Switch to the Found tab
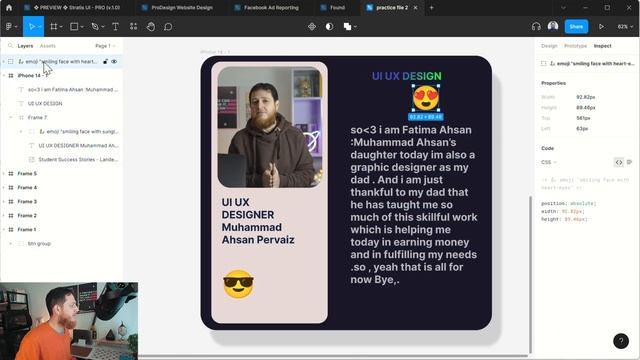640x360 pixels. [x=333, y=7]
